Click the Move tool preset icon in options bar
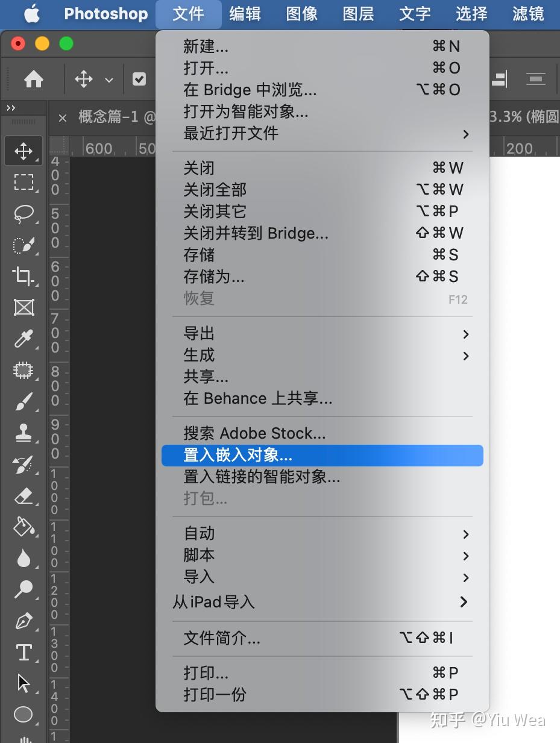 point(84,79)
